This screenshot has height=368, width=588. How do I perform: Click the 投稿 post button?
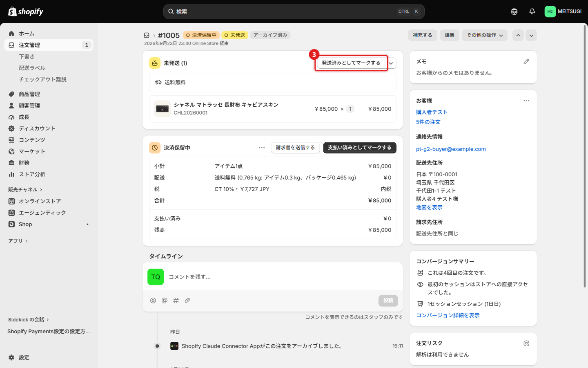[x=388, y=301]
